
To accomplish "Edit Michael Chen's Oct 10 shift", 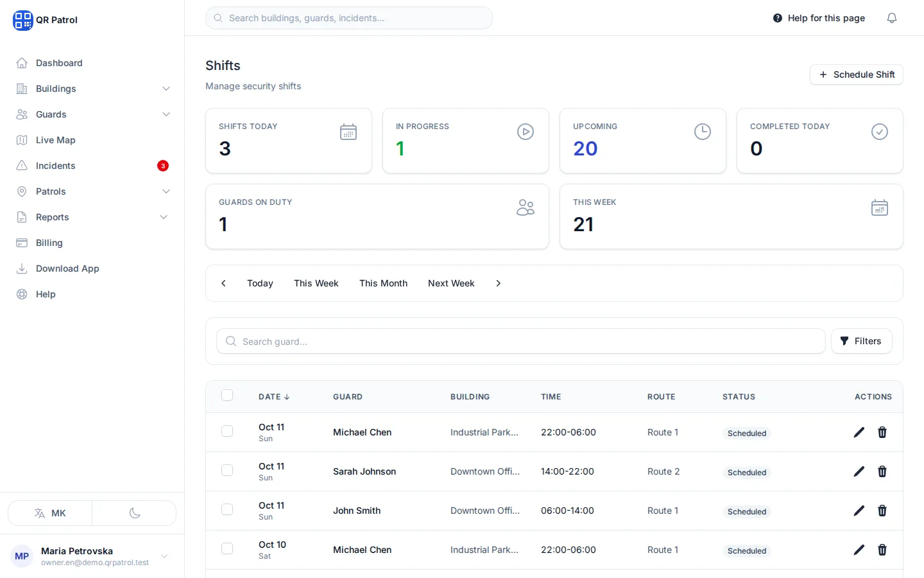I will [859, 550].
